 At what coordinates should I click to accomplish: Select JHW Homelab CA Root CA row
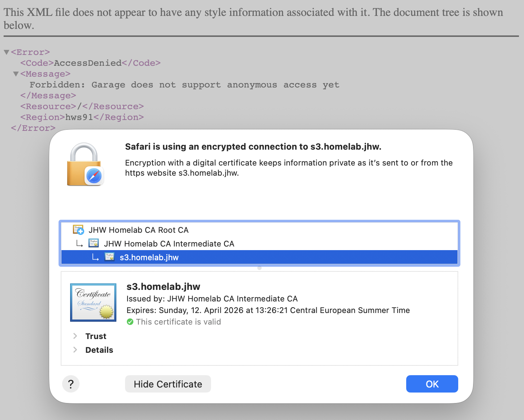click(138, 230)
